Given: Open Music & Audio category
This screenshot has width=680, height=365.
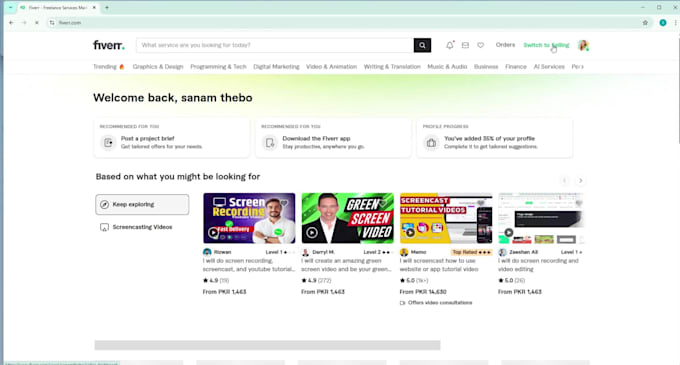Looking at the screenshot, I should click(447, 67).
